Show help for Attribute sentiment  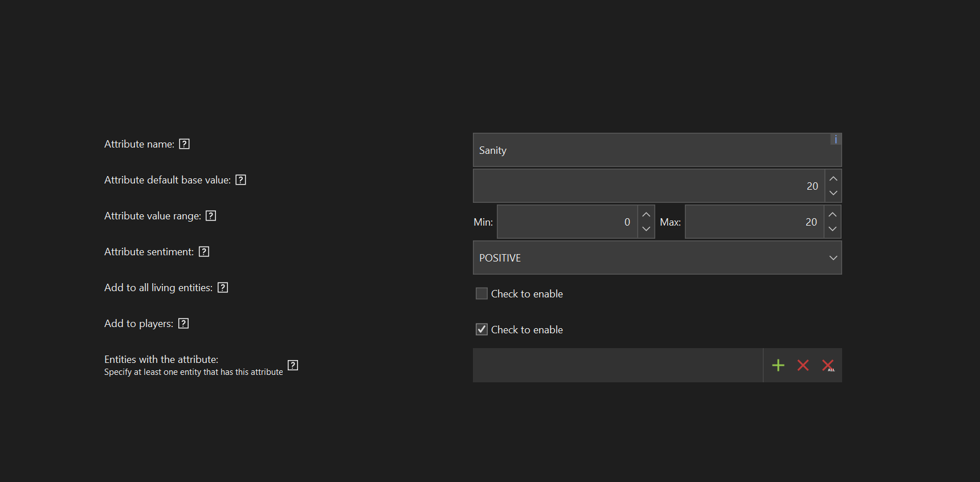coord(204,252)
